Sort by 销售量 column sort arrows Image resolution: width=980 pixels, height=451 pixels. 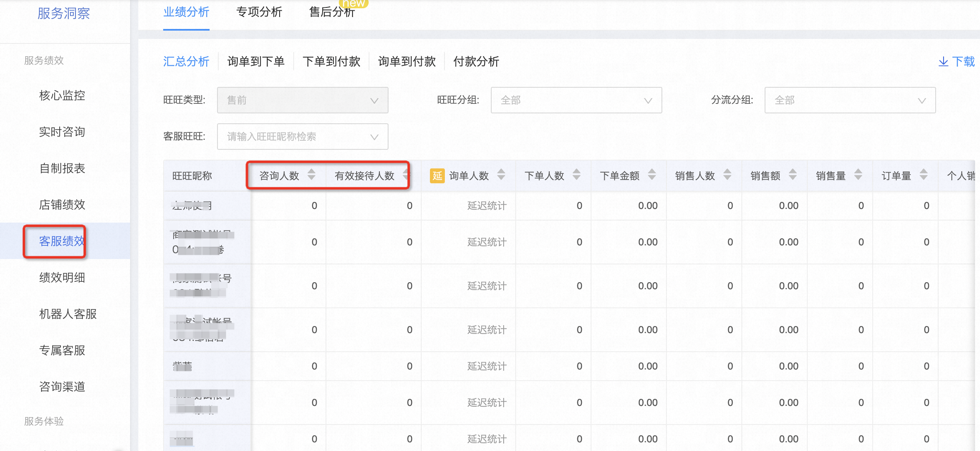858,175
